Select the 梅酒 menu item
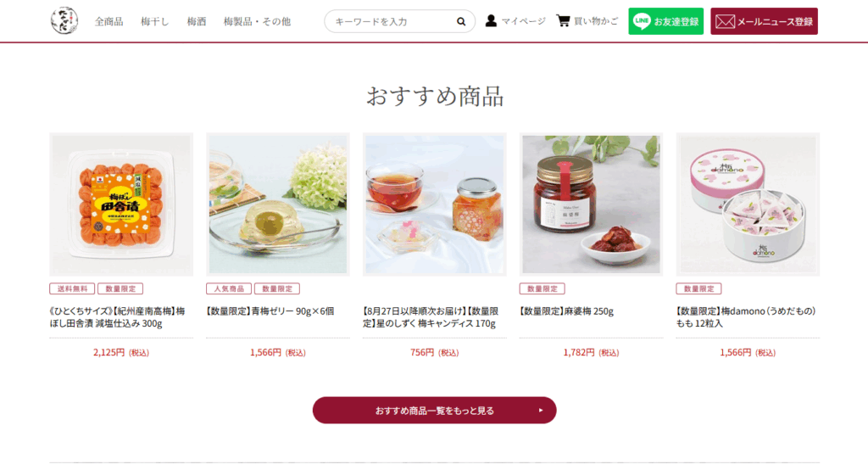This screenshot has height=470, width=868. point(197,21)
